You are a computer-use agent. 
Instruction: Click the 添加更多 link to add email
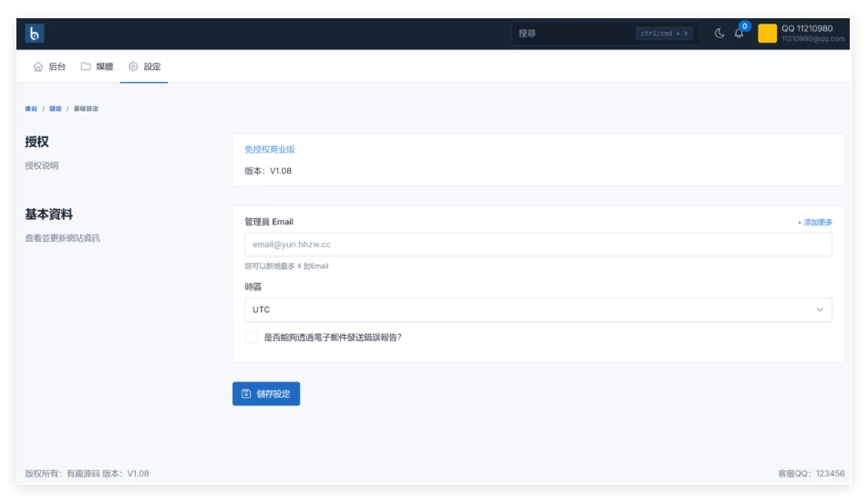point(814,222)
